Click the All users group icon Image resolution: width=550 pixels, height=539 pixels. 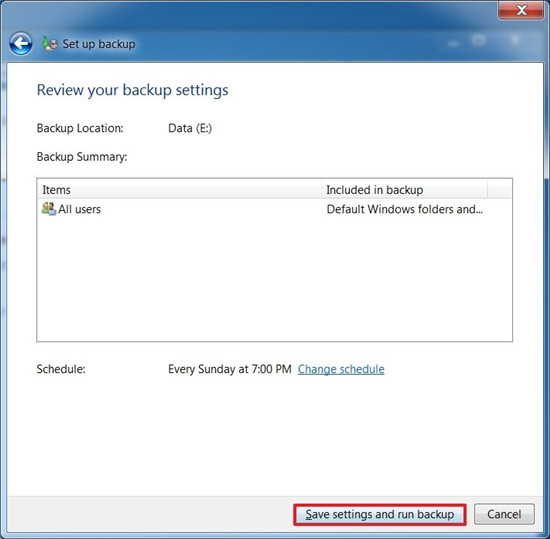[49, 209]
